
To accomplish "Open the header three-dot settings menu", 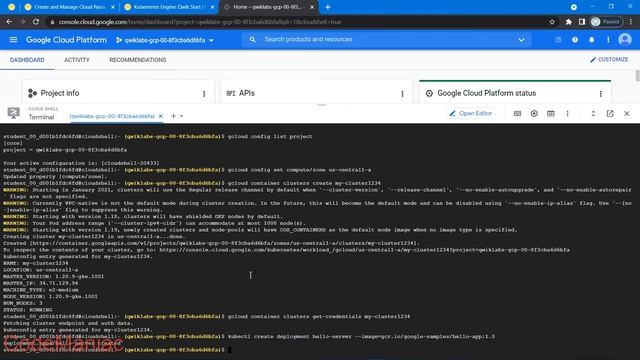I will 608,40.
